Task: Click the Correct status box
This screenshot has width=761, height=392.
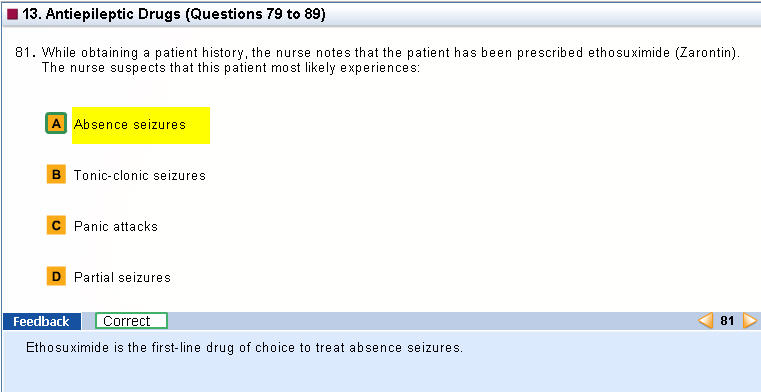Action: coord(132,321)
